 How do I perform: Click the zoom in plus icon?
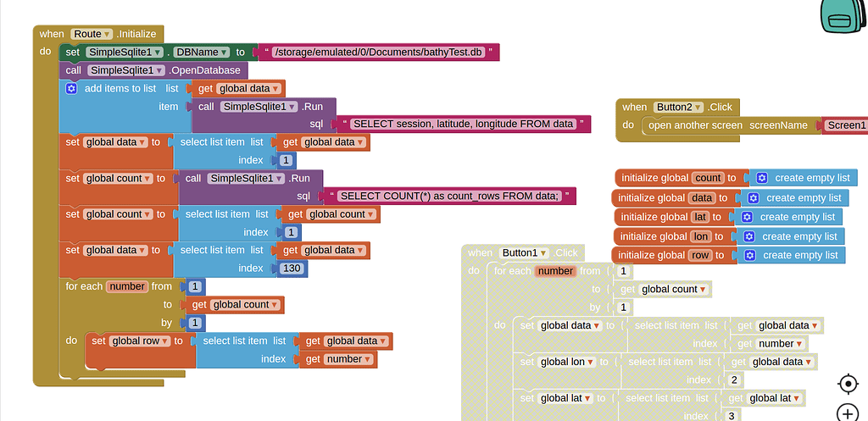[x=848, y=413]
